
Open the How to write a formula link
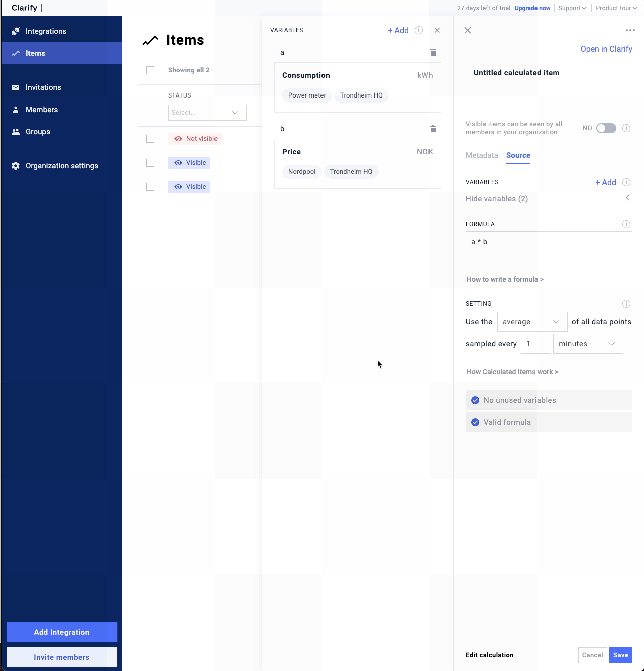505,279
